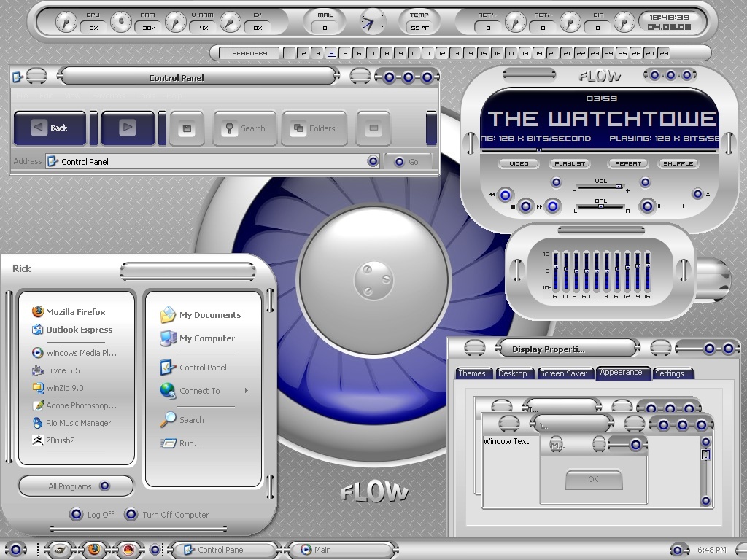Pause playback in the Flow media player

coord(647,206)
